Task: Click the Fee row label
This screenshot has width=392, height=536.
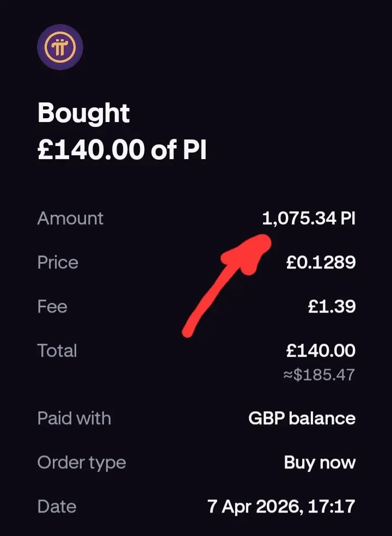Action: (52, 306)
